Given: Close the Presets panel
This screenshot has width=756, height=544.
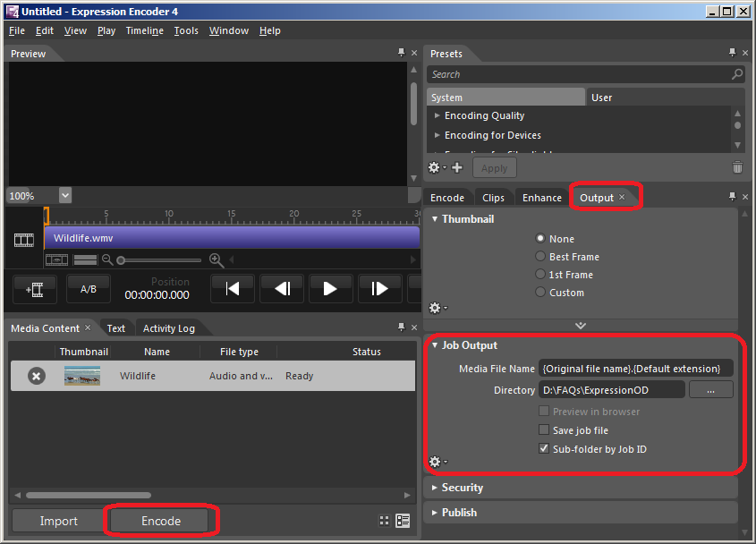Looking at the screenshot, I should (x=745, y=53).
